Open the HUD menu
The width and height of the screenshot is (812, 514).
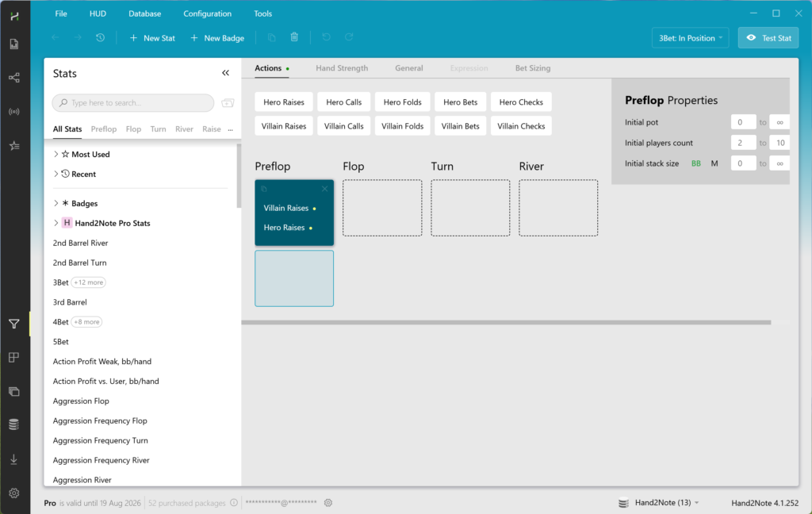click(98, 13)
